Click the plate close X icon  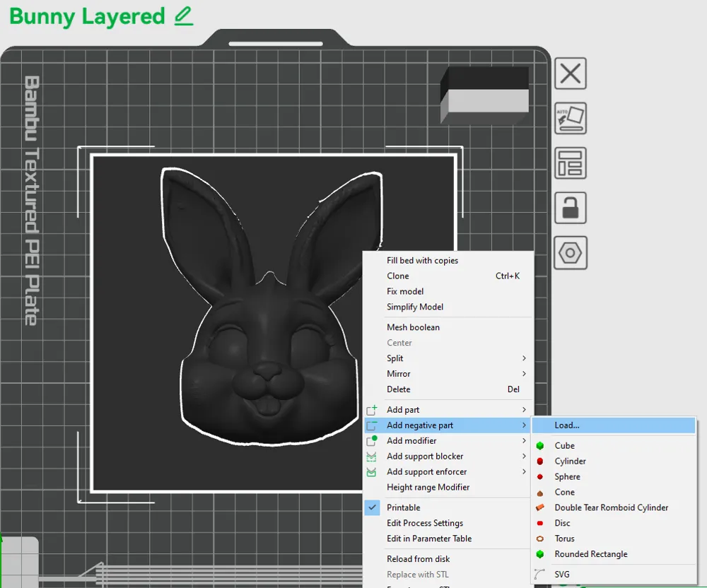click(571, 73)
